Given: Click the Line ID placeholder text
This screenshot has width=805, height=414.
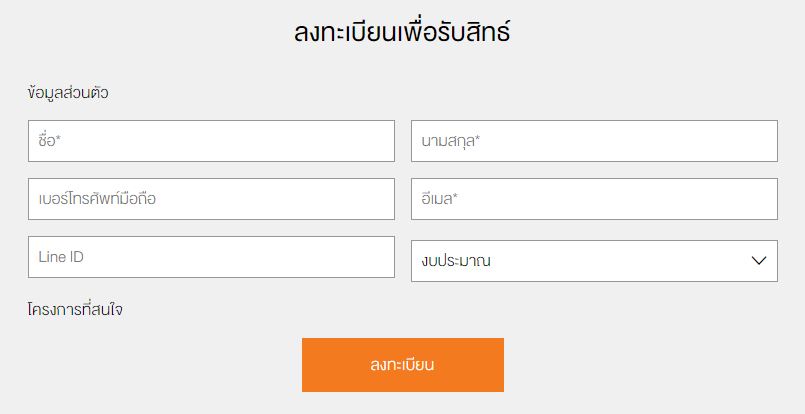Looking at the screenshot, I should (x=61, y=257).
